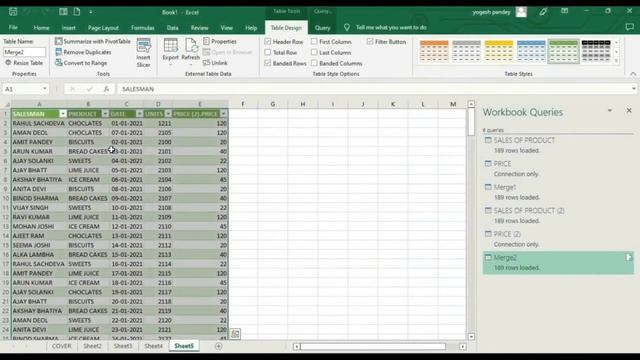Open UNITS column filter dropdown
Screen dimensions: 640x360
pos(168,113)
